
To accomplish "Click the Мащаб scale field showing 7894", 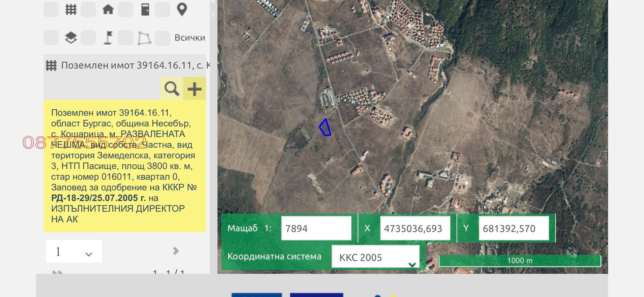I will click(x=316, y=228).
